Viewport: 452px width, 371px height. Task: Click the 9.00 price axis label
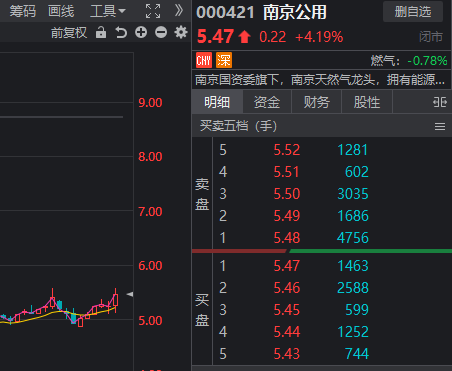(150, 103)
